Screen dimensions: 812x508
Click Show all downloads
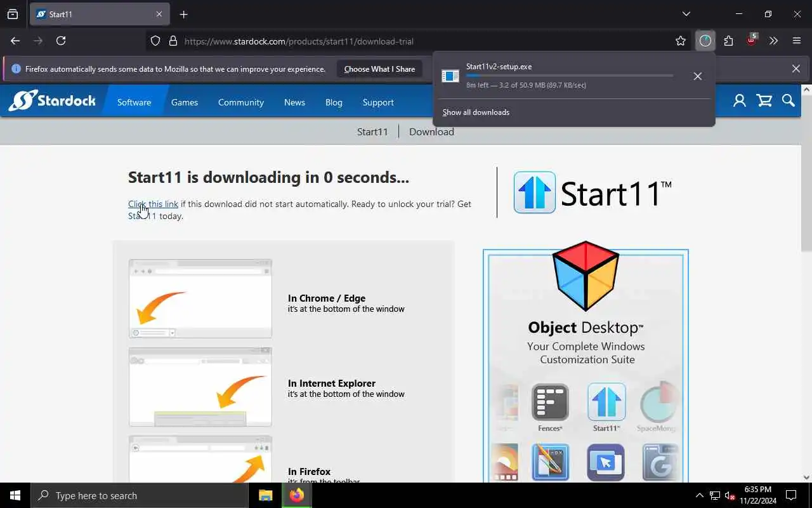pos(476,112)
